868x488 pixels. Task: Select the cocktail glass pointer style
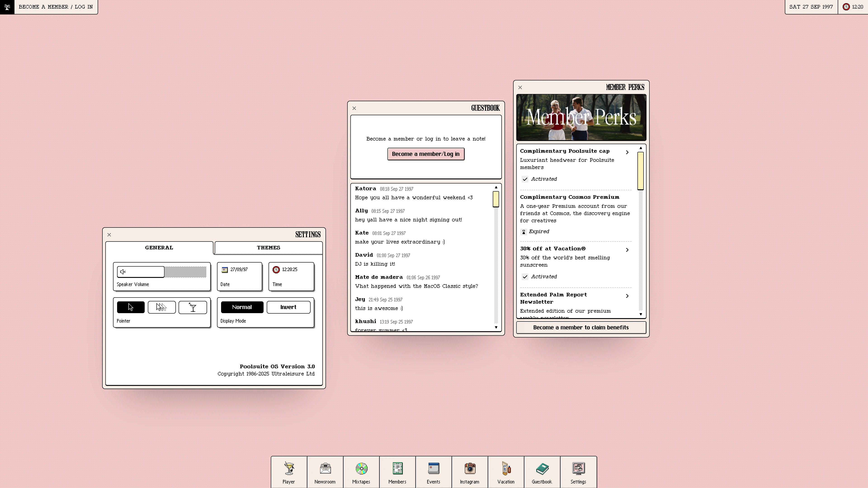[193, 307]
